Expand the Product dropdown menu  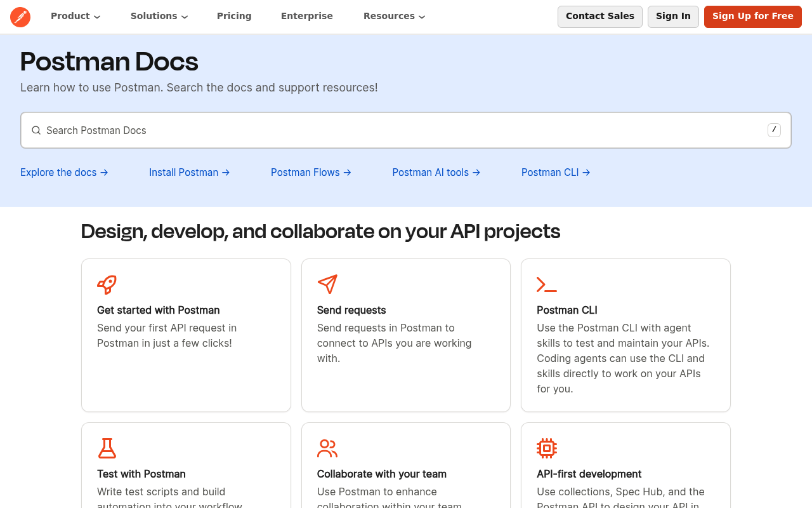coord(75,16)
